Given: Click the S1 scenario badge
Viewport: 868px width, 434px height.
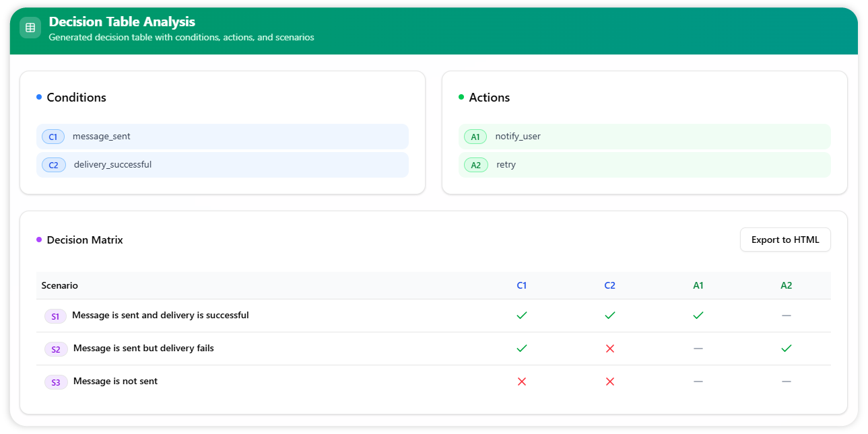Looking at the screenshot, I should pos(55,316).
